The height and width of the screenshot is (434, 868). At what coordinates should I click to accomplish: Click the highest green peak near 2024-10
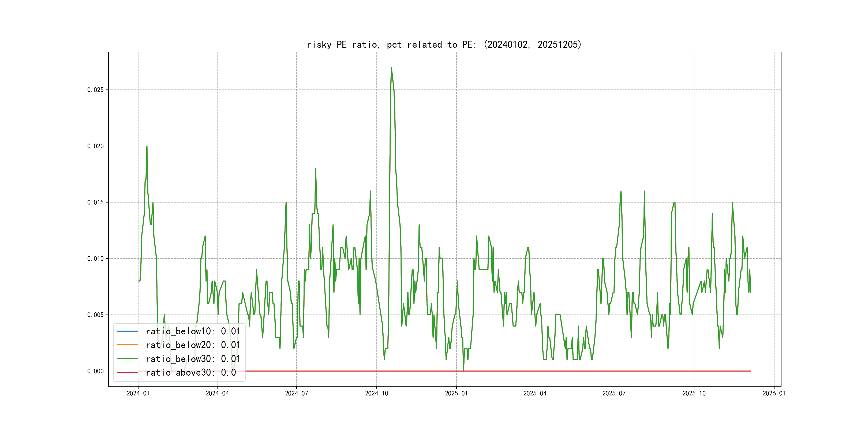click(x=391, y=68)
